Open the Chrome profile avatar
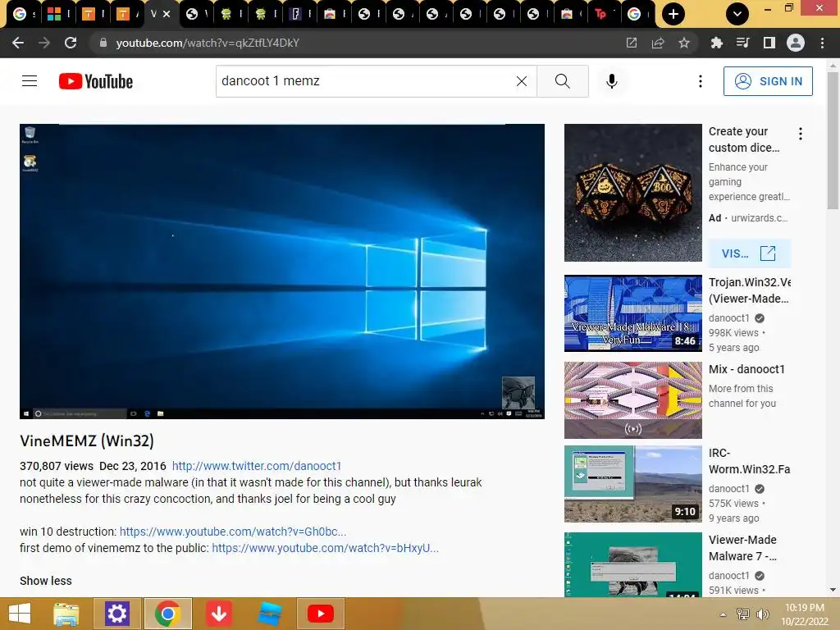Screen dimensions: 840x630 click(x=796, y=43)
